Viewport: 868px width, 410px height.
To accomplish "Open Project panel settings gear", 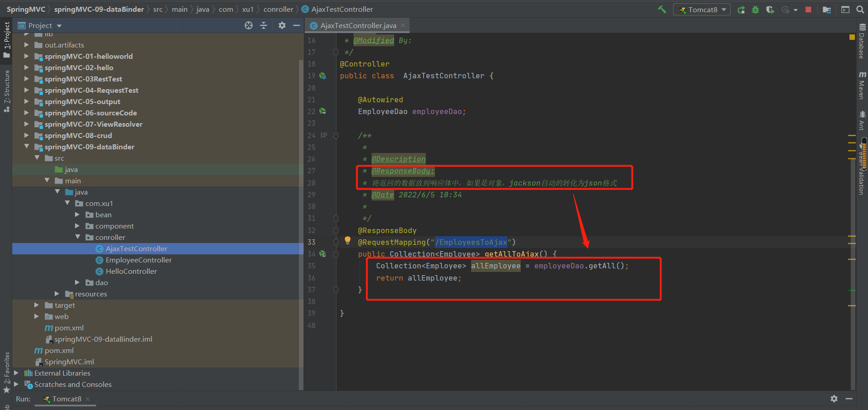I will pyautogui.click(x=282, y=25).
